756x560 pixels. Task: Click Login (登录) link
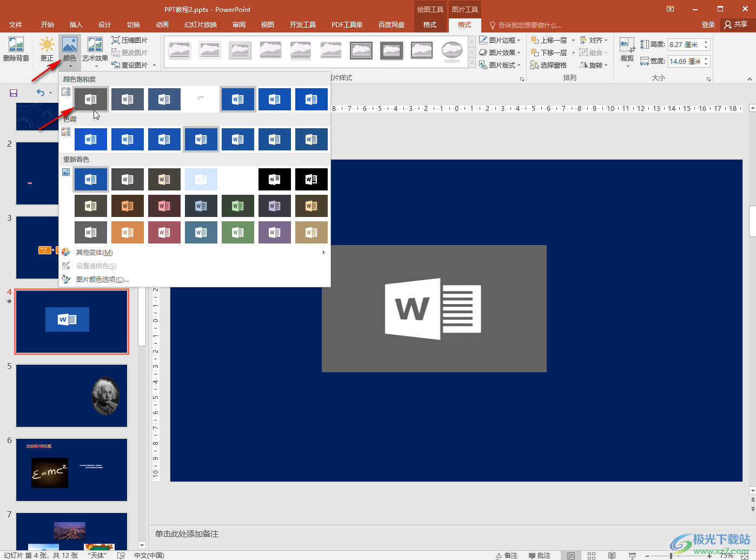[x=708, y=24]
